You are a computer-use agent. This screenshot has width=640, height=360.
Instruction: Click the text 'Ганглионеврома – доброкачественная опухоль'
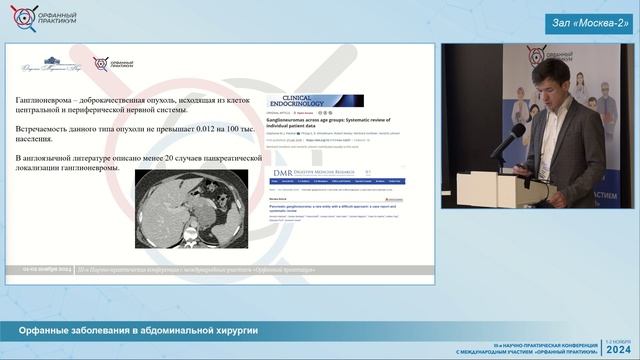click(x=96, y=100)
